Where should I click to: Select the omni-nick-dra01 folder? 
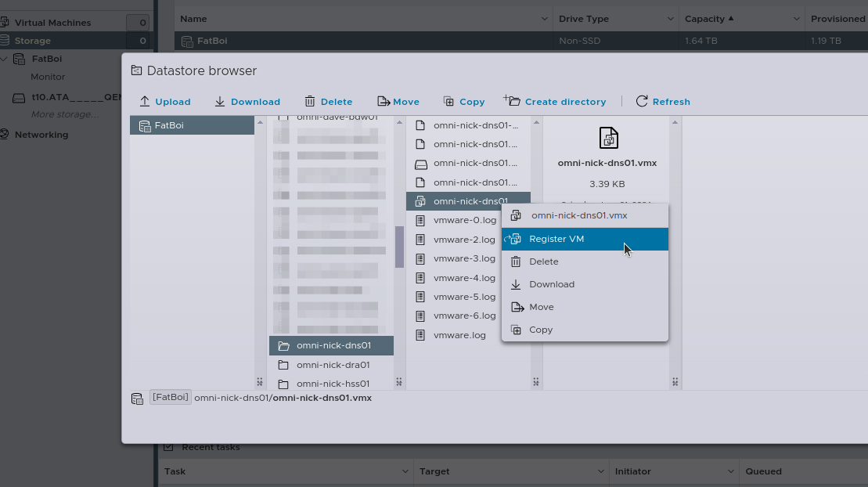click(x=333, y=365)
